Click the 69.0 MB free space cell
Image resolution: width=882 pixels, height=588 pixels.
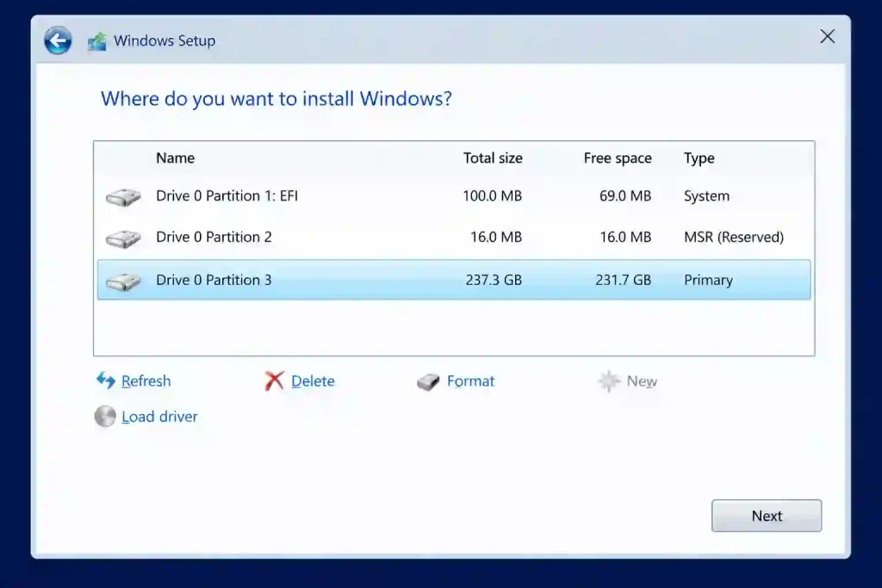(x=625, y=195)
